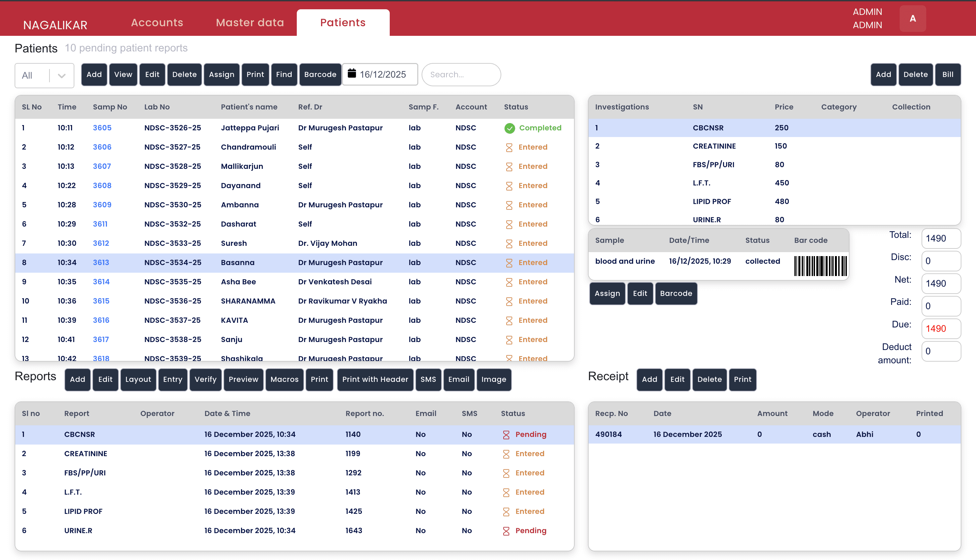Click the Pending hourglass icon for CBCNSR report
976x560 pixels.
(x=505, y=434)
